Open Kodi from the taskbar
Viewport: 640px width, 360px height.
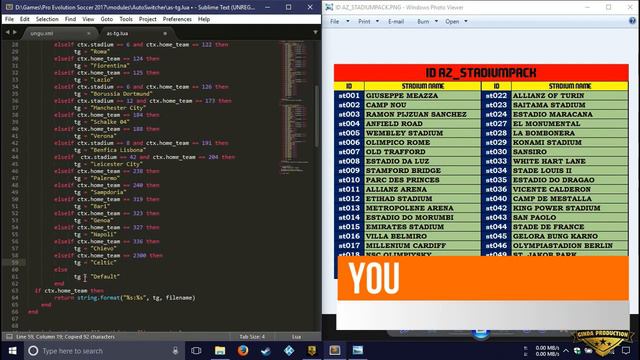[x=289, y=351]
